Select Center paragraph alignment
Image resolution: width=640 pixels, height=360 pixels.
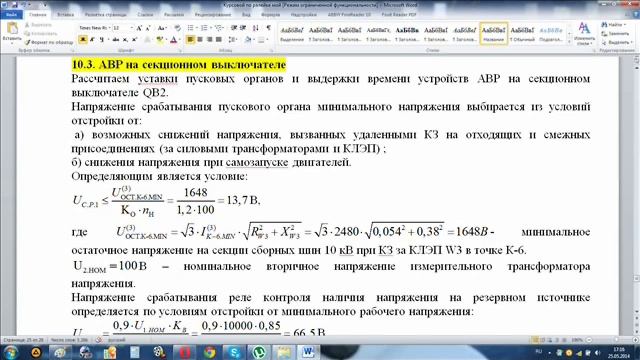(x=200, y=40)
